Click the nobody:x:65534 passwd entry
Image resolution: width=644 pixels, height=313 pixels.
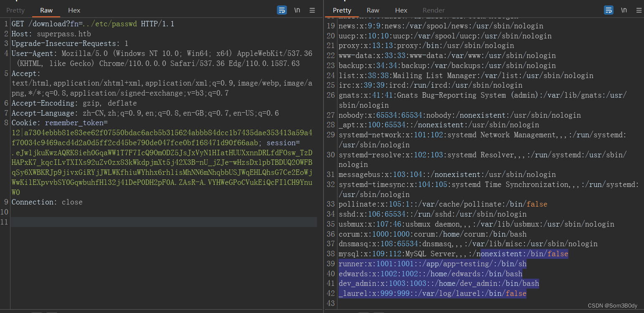pos(459,115)
